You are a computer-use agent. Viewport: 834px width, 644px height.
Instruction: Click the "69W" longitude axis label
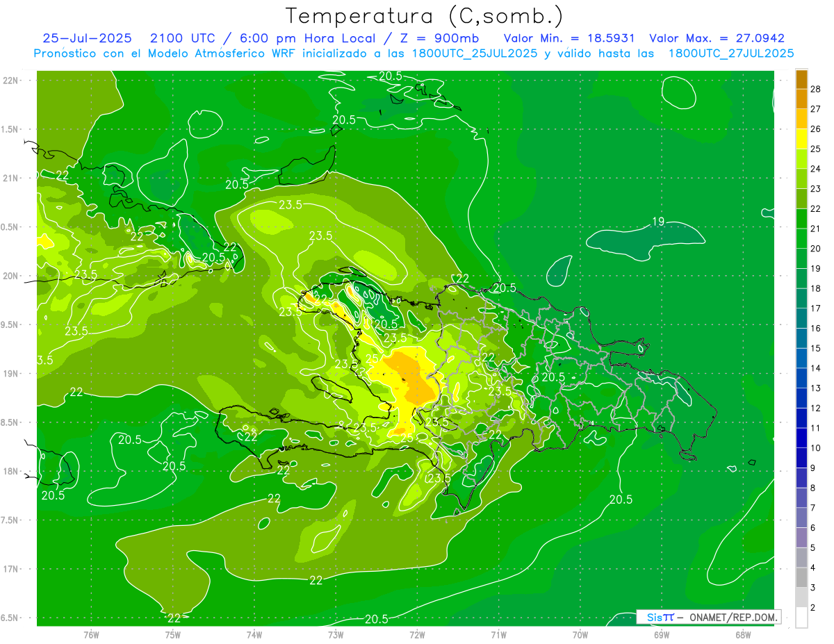pyautogui.click(x=661, y=634)
